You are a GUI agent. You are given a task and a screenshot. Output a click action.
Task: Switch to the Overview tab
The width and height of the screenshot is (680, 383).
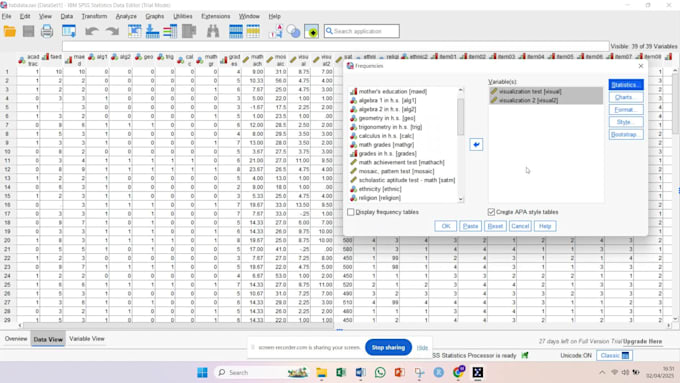point(16,339)
